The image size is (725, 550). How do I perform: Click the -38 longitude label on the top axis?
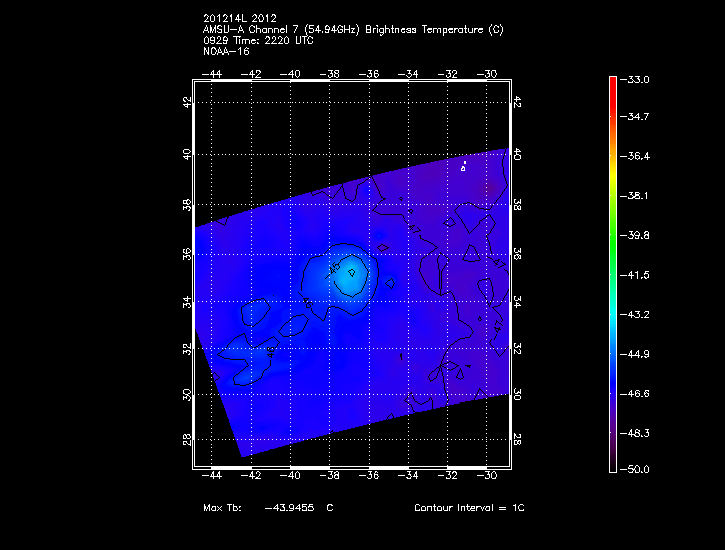[331, 73]
